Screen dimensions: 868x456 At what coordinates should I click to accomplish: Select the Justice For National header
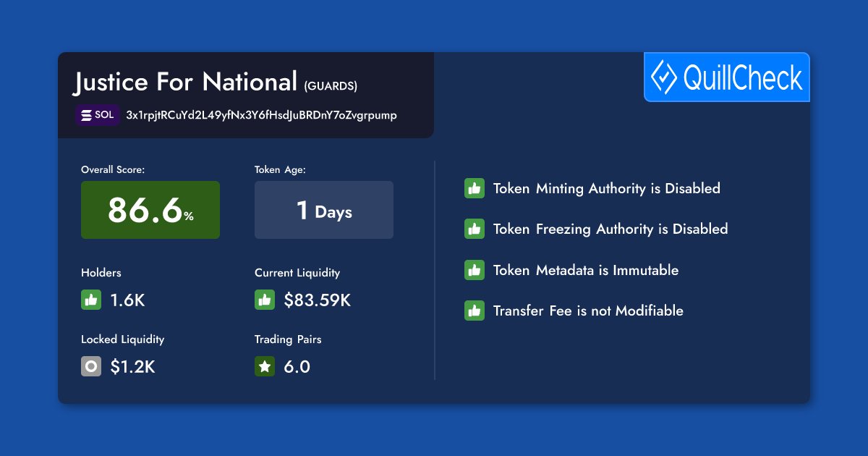point(184,81)
